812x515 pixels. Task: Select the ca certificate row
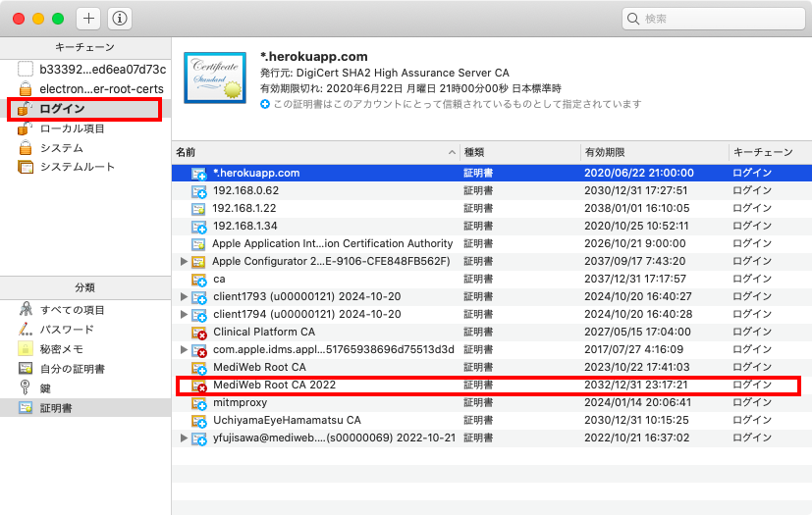[492, 279]
